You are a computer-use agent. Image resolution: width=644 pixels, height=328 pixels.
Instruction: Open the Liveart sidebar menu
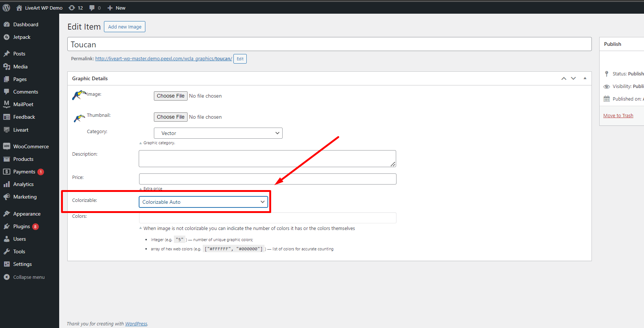click(x=21, y=130)
